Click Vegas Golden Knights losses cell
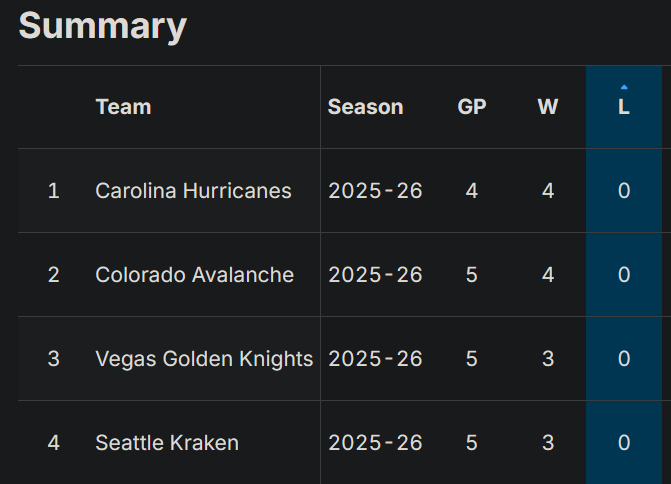 click(624, 358)
